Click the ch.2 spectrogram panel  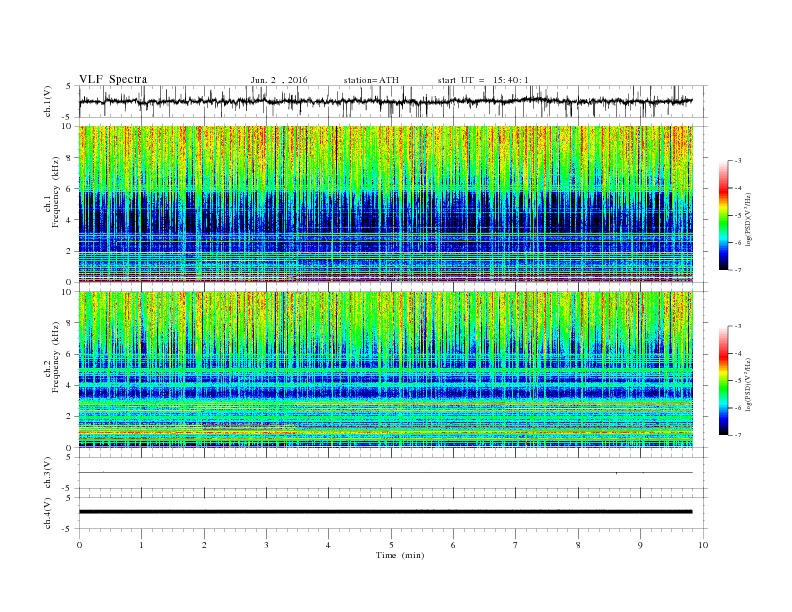click(386, 370)
